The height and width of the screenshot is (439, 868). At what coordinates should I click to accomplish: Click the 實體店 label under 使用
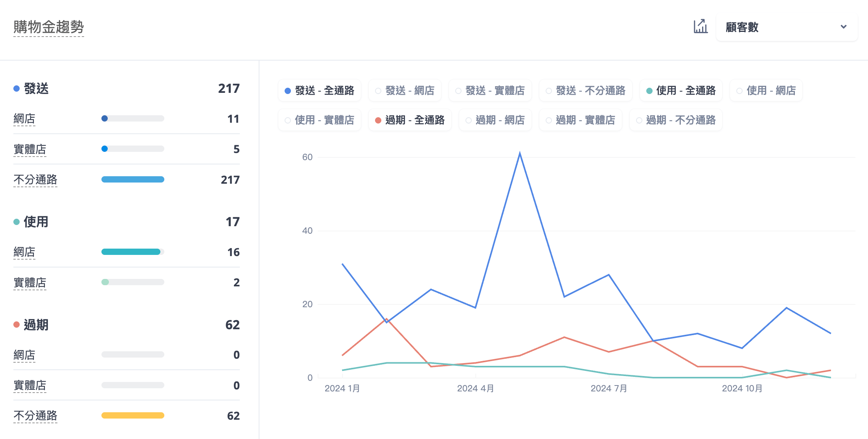tap(30, 282)
